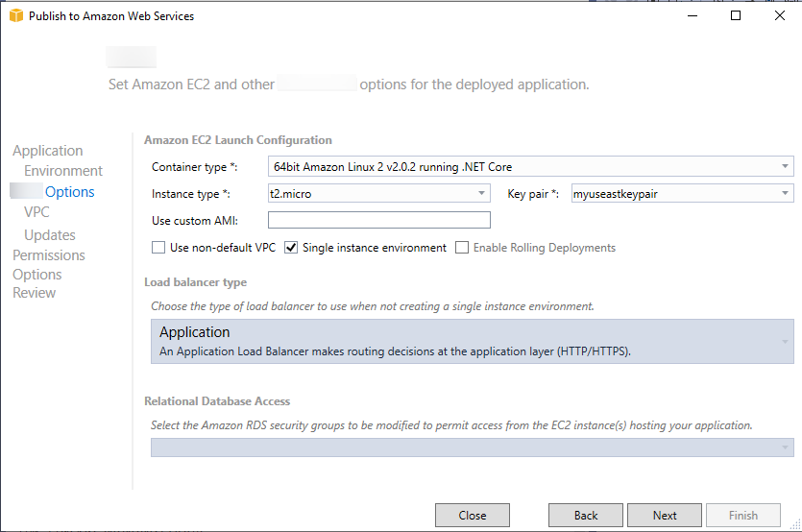
Task: Expand the Load balancer type selector
Action: (786, 342)
